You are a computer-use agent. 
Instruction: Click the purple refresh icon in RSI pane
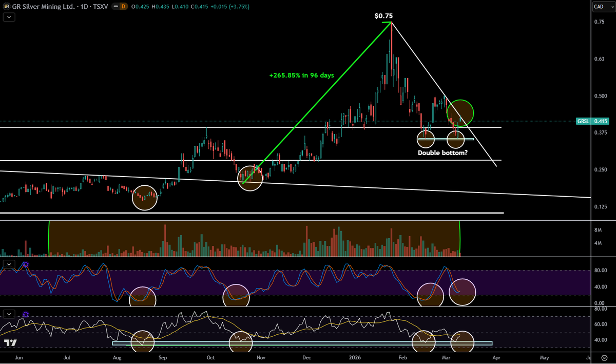click(25, 314)
